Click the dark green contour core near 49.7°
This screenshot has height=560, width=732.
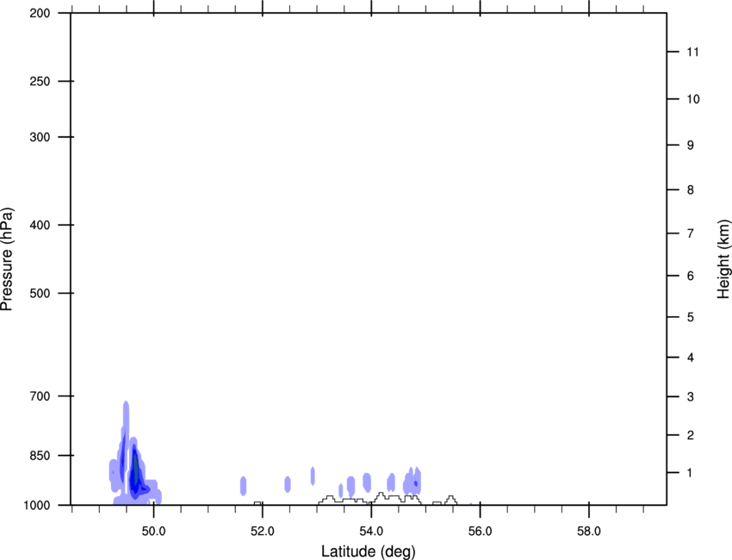pyautogui.click(x=136, y=470)
